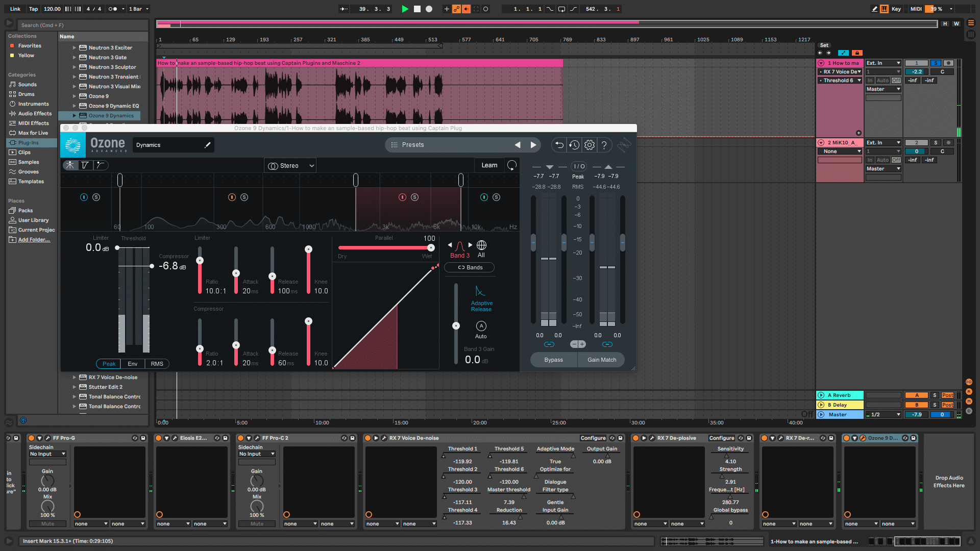Click the Parallel dry/wet slider handle
The width and height of the screenshot is (980, 551).
pos(431,247)
